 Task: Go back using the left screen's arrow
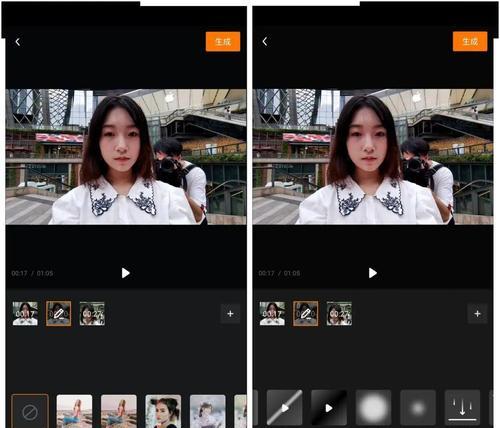pos(18,42)
